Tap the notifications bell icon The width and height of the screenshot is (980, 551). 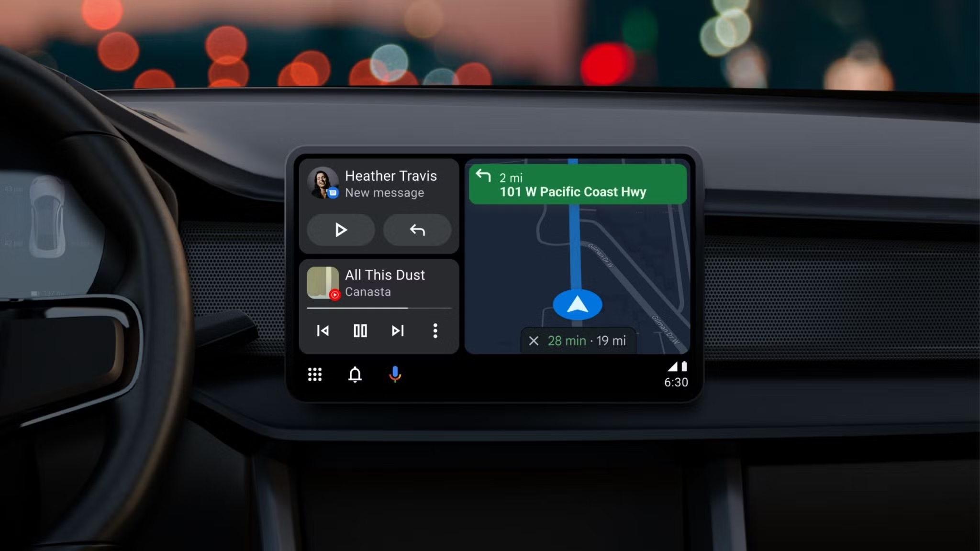(x=354, y=375)
